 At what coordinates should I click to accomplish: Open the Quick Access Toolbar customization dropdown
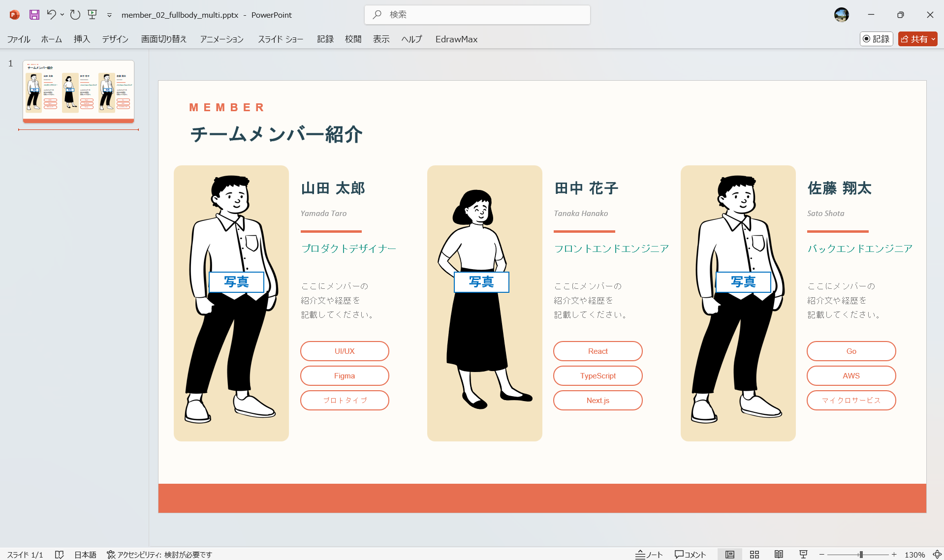[109, 15]
